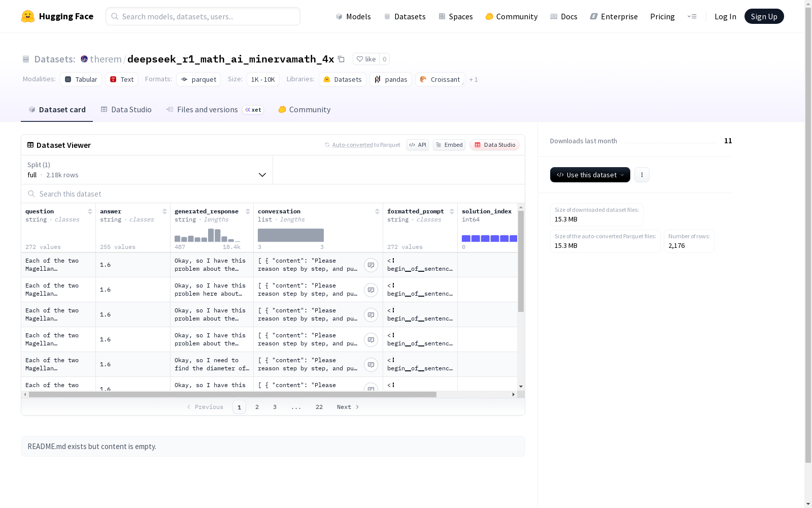The width and height of the screenshot is (812, 508).
Task: Focus the top search models field
Action: [x=203, y=16]
